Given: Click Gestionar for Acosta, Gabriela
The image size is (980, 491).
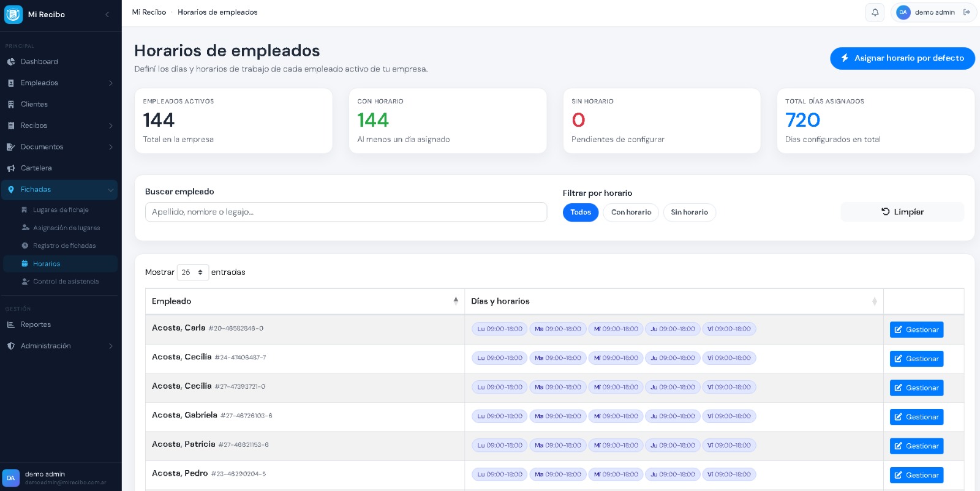Looking at the screenshot, I should [916, 417].
